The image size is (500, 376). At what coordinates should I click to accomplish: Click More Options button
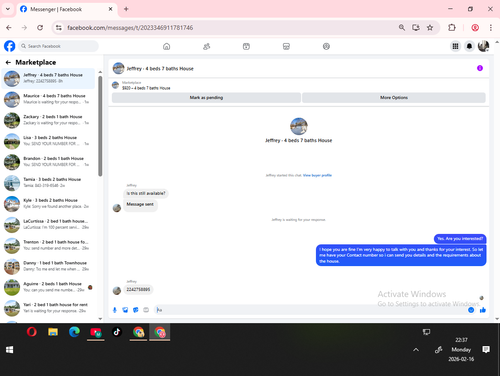coord(394,98)
